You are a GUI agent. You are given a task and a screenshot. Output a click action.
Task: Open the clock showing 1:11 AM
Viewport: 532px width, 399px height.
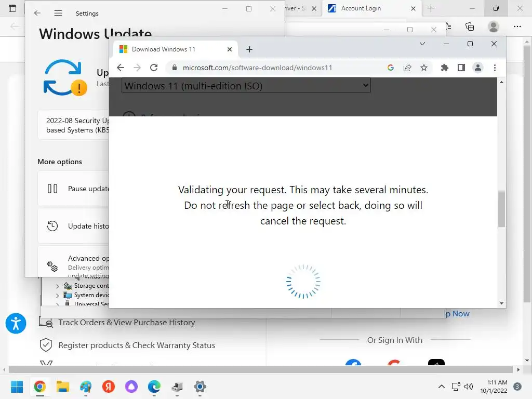[494, 387]
